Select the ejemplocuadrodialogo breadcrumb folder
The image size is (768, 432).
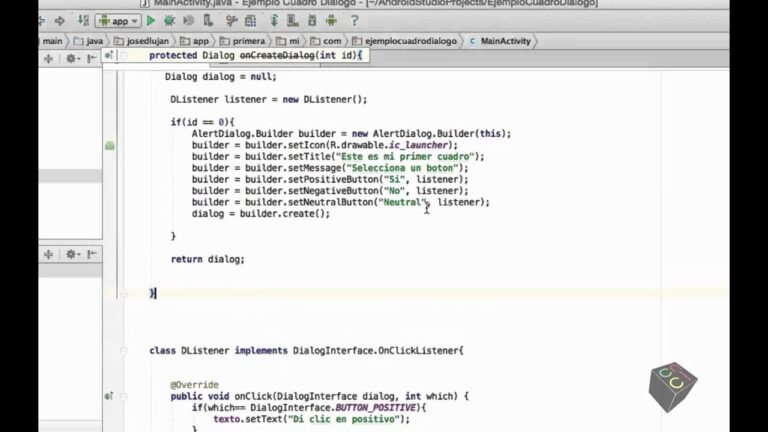pyautogui.click(x=405, y=41)
